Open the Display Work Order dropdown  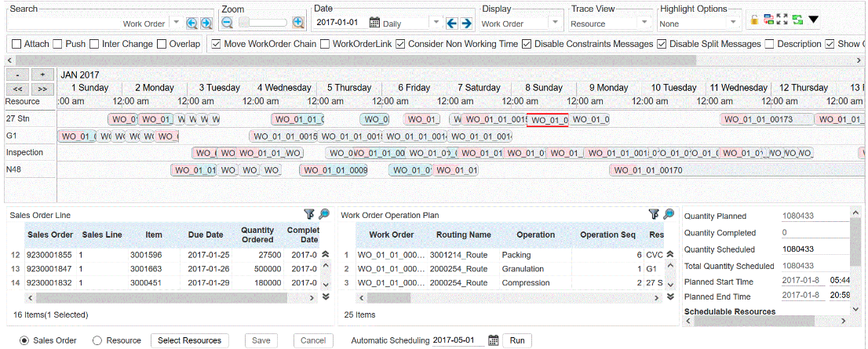(556, 23)
